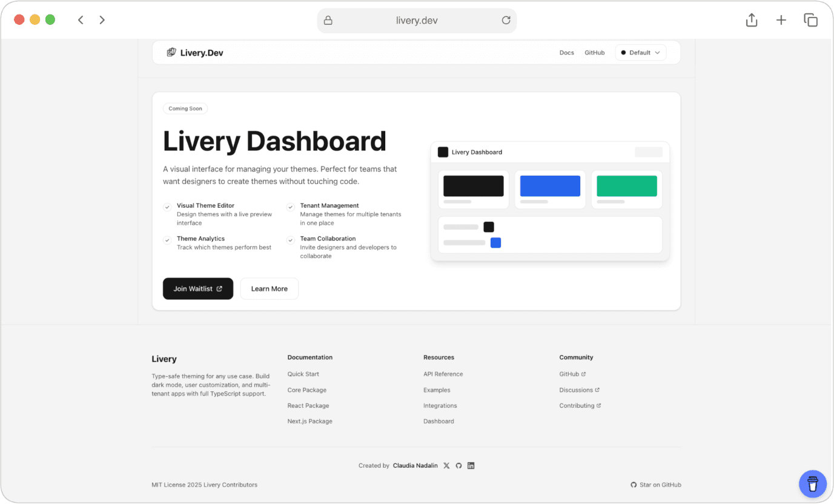Click the browser Share icon
This screenshot has height=504, width=834.
tap(751, 20)
